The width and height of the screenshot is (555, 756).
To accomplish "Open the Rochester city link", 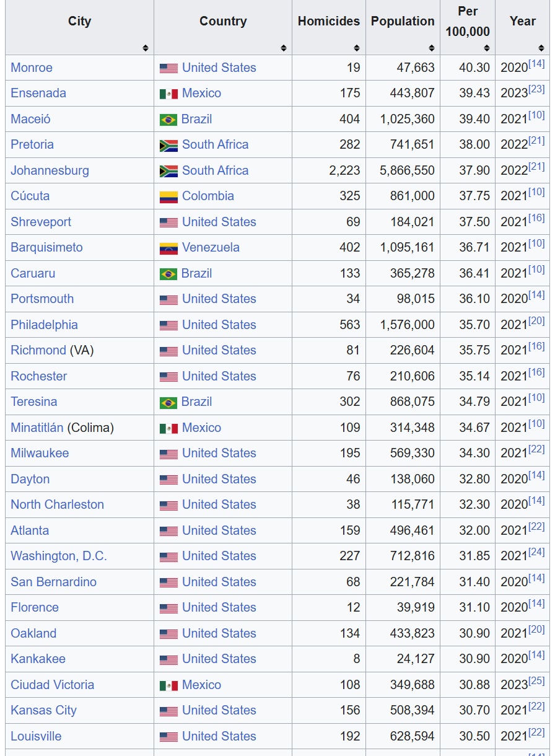I will tap(38, 376).
